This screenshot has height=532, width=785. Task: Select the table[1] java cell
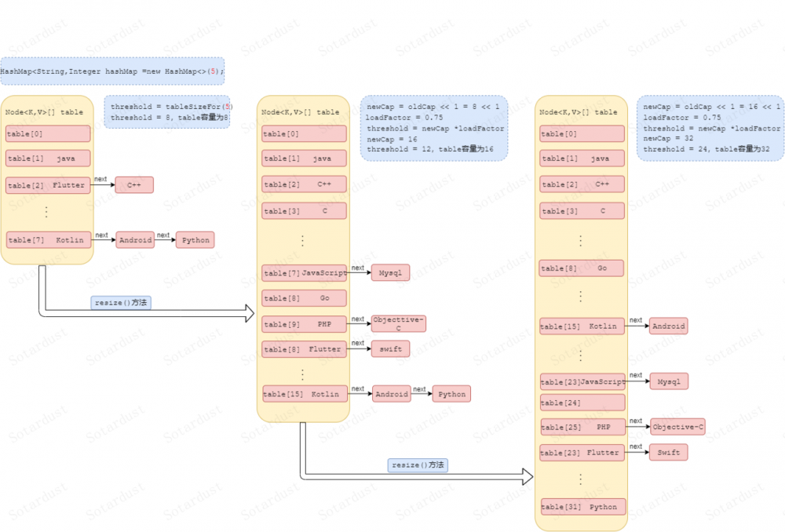[47, 159]
